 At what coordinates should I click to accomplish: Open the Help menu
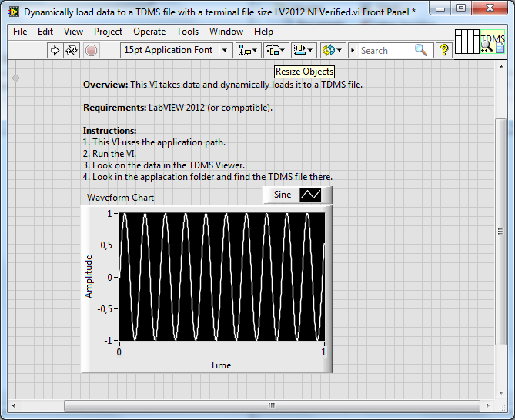point(263,32)
